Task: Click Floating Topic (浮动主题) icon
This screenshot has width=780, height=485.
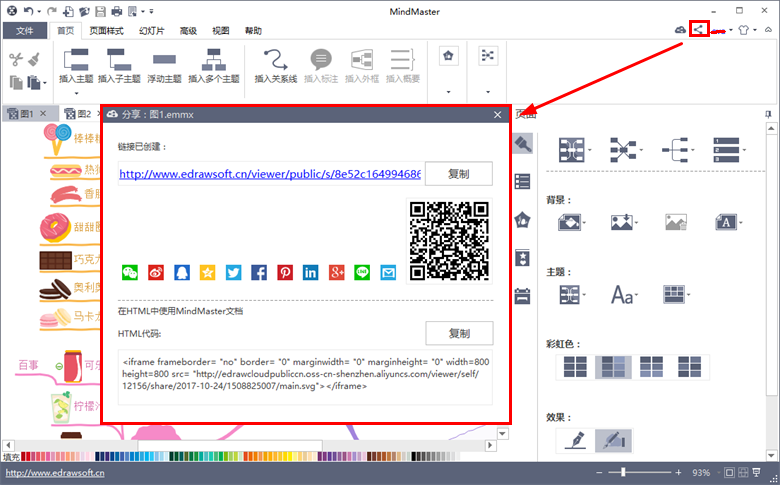Action: point(164,60)
